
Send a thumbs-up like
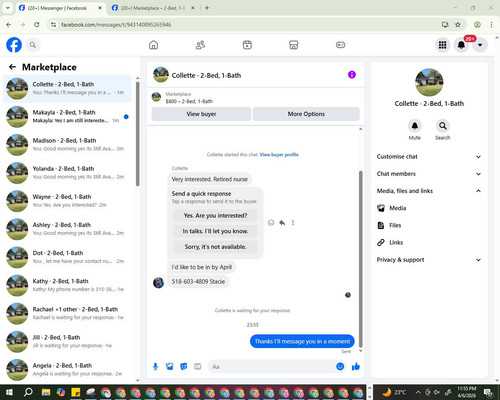(356, 367)
